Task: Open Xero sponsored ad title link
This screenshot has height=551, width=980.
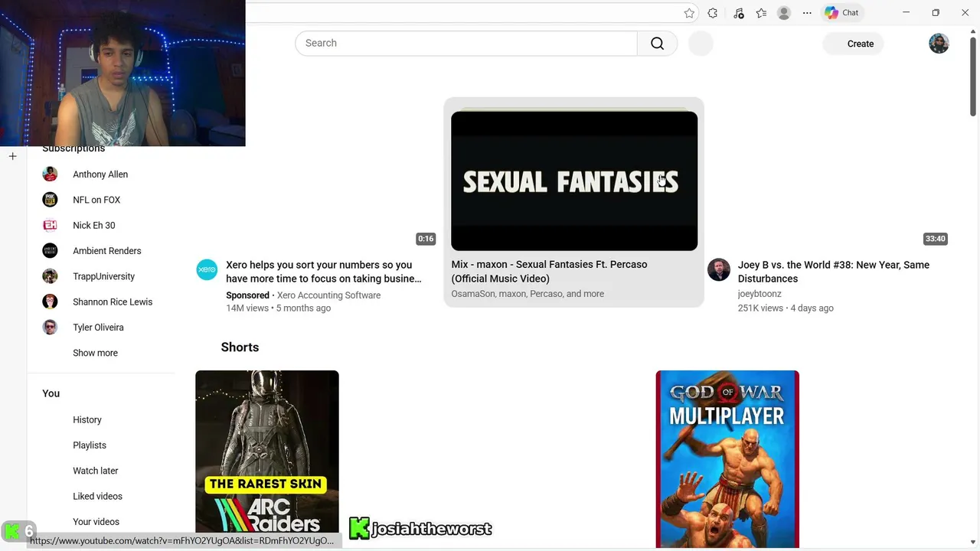Action: coord(324,272)
